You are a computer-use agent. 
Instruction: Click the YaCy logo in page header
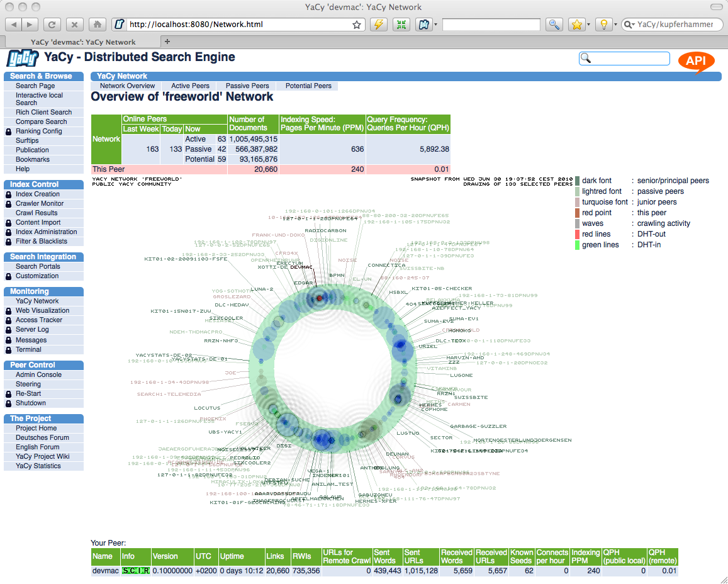[x=22, y=59]
